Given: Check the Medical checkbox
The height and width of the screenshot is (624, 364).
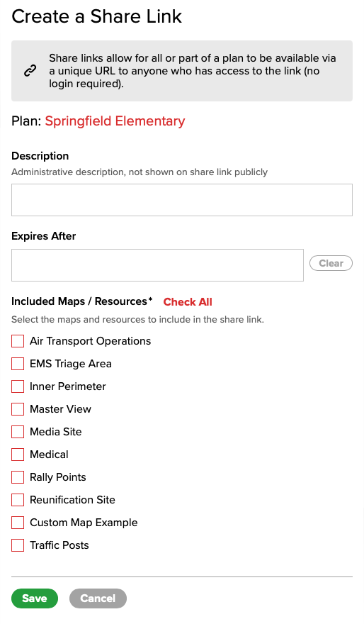Looking at the screenshot, I should pyautogui.click(x=18, y=455).
